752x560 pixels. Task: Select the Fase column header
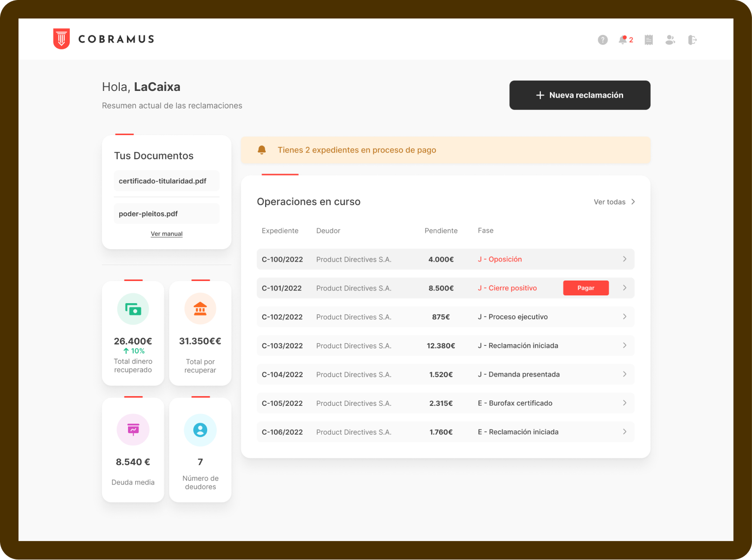486,231
